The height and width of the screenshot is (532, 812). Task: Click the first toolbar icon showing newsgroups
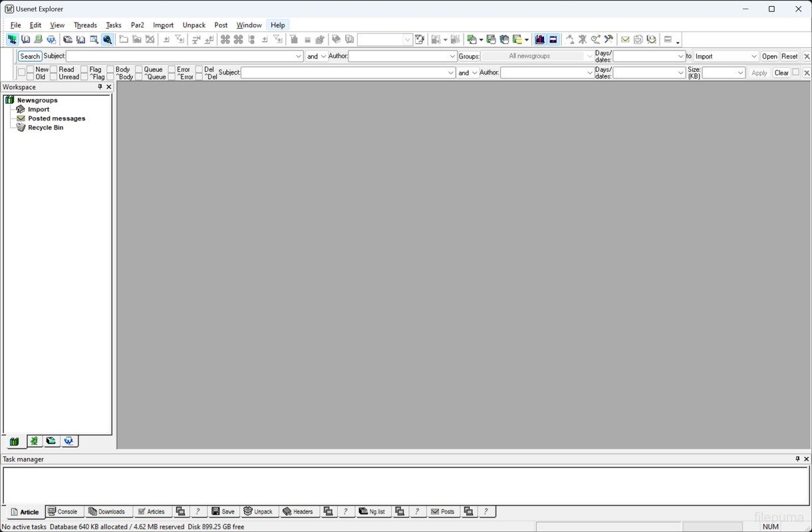coord(12,40)
